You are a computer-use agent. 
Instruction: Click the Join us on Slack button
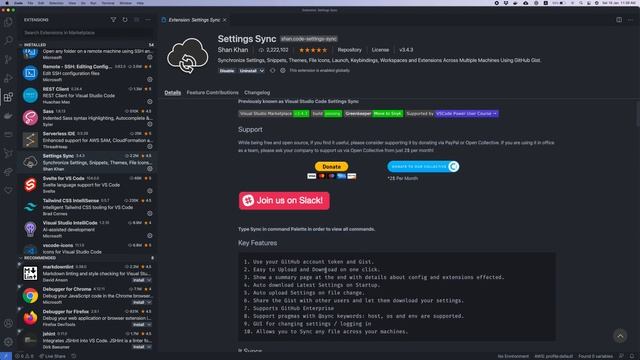(x=284, y=200)
